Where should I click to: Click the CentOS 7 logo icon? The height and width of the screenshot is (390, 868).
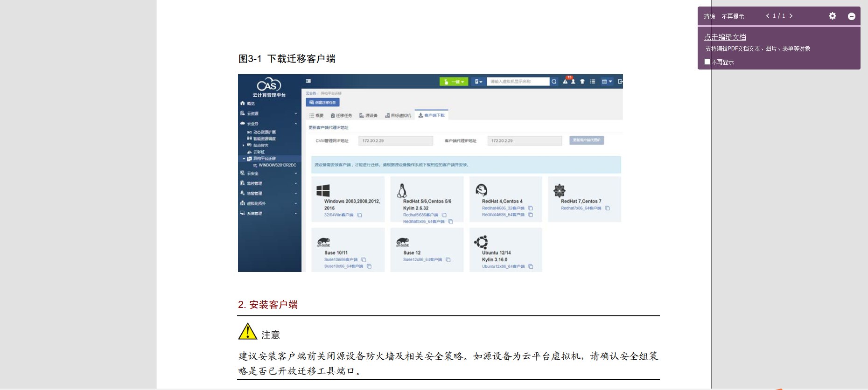560,190
